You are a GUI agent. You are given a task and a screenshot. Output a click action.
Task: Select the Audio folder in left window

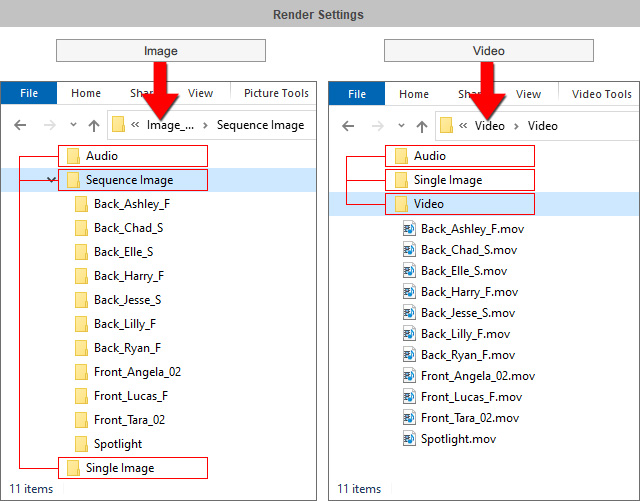[x=72, y=156]
